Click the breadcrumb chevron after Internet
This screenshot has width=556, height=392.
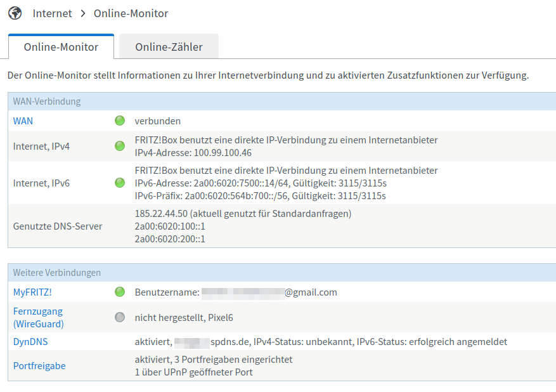[83, 13]
